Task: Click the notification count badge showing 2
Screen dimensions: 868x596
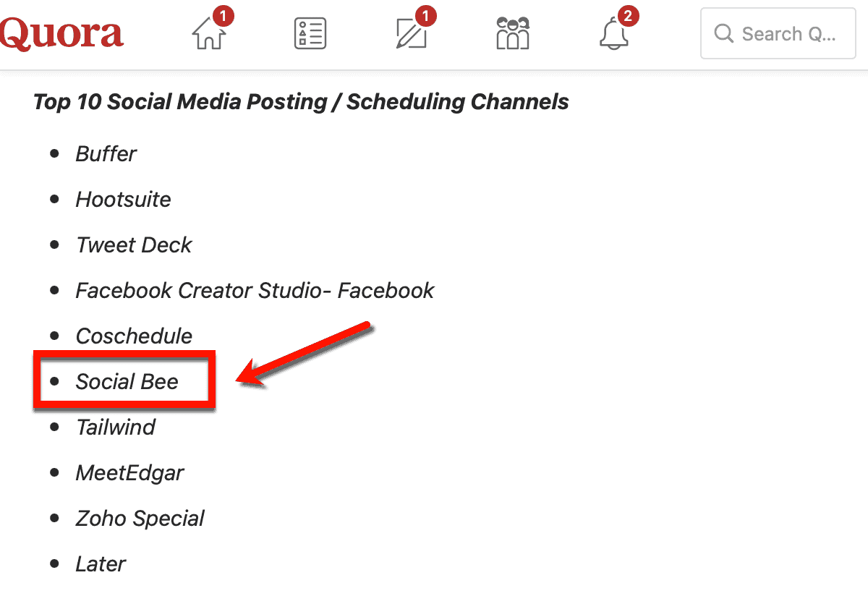Action: 629,15
